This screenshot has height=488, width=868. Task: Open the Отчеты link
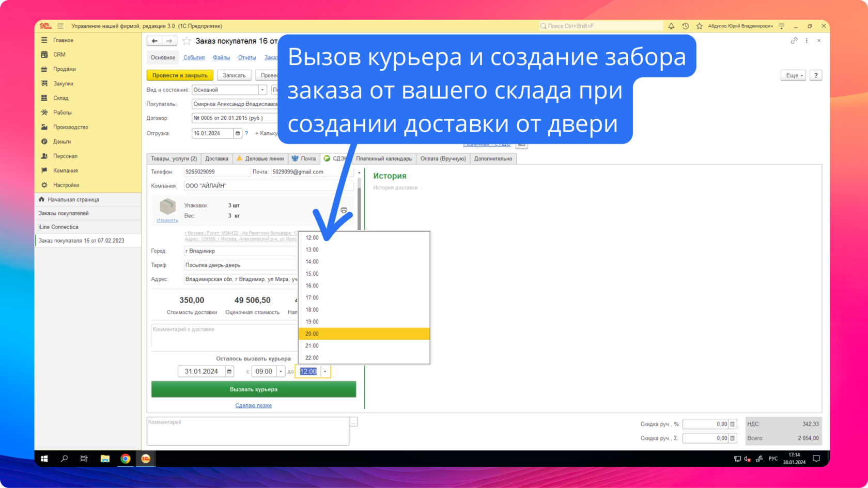pos(247,57)
